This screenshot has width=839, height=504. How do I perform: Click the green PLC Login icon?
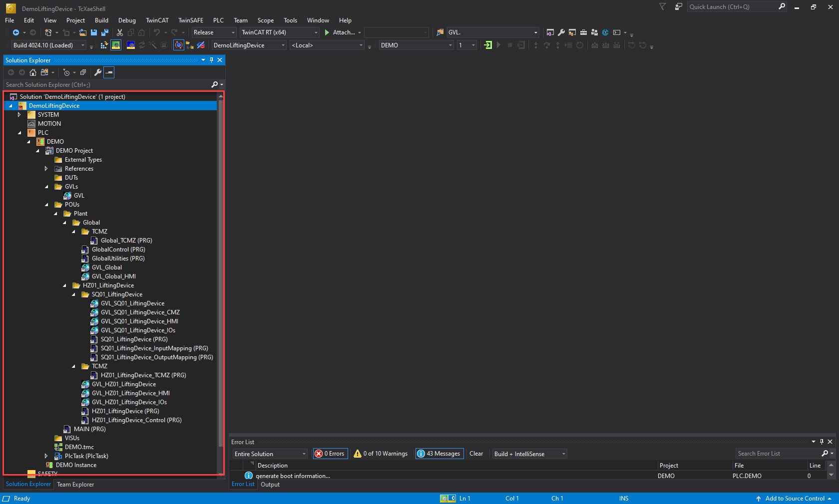coord(488,45)
